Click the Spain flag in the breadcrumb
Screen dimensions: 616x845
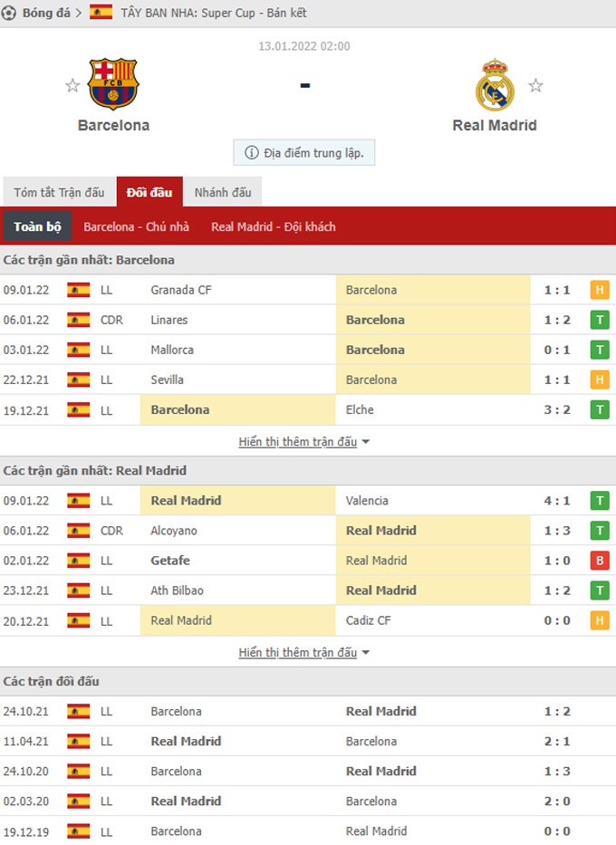101,13
